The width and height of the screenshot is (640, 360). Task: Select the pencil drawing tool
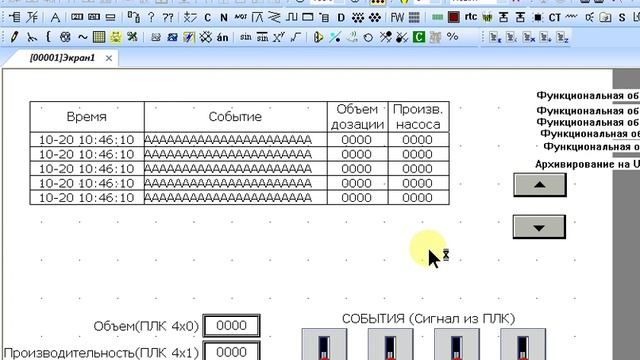coord(14,37)
